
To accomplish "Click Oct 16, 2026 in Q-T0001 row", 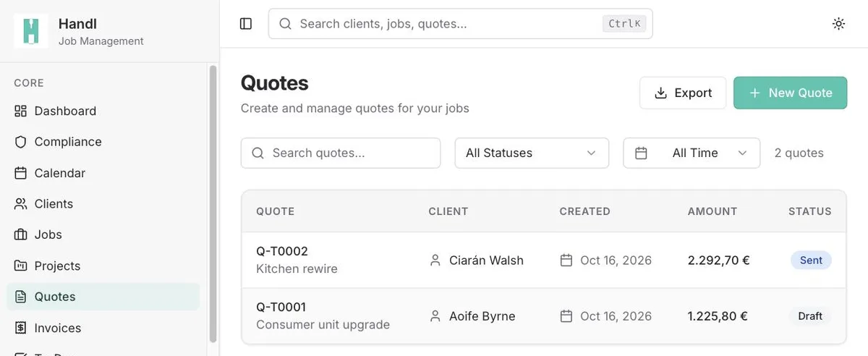I will [x=616, y=316].
